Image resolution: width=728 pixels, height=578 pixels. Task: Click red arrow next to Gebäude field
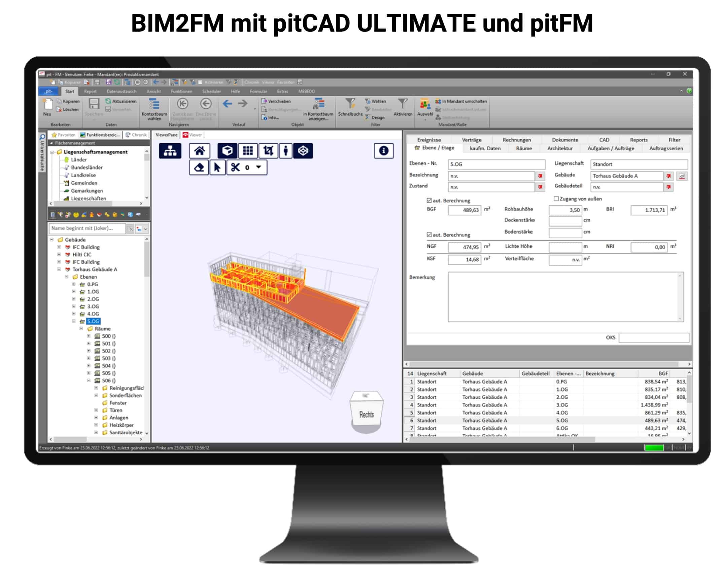[668, 176]
